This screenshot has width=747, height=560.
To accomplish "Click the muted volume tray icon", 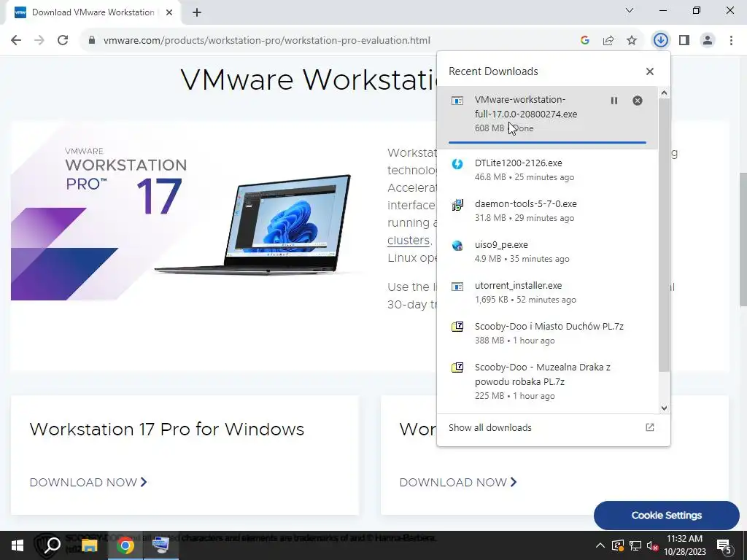I will pos(652,545).
